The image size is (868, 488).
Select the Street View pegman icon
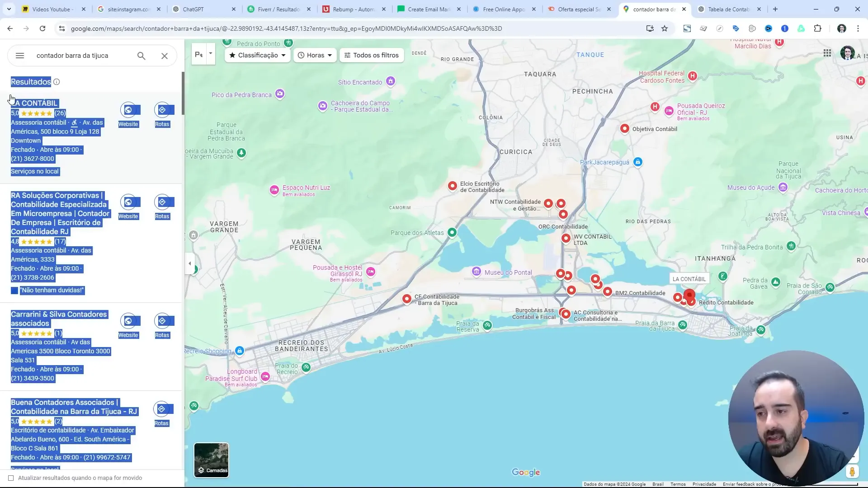click(852, 472)
